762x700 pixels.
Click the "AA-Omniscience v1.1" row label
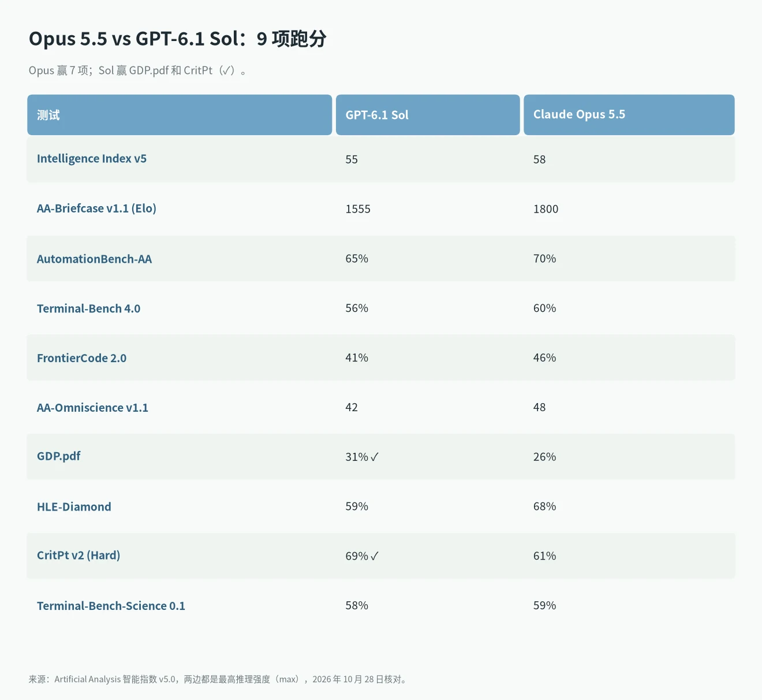coord(92,408)
